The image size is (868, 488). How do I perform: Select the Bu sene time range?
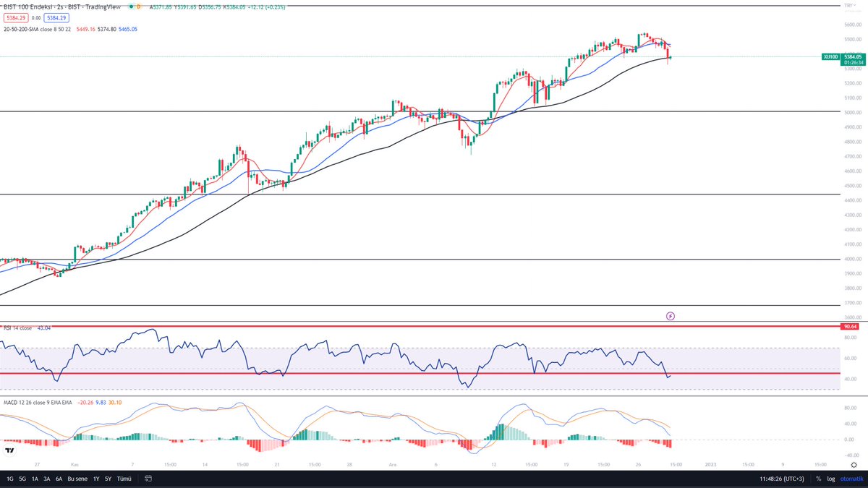[78, 479]
